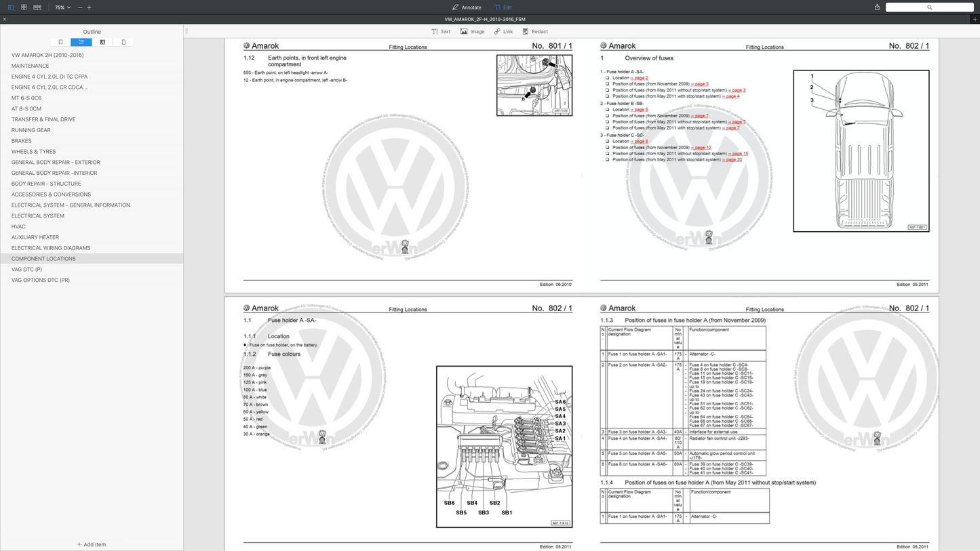Click 'Earth points, in front left engine compartment' heading
This screenshot has width=980, height=551.
coord(307,61)
